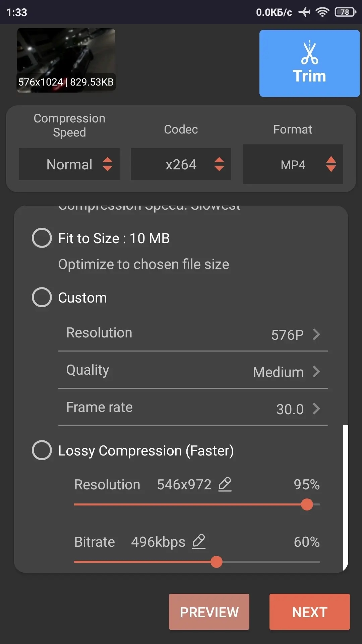
Task: Edit bitrate 496kbps with pencil icon
Action: (199, 542)
